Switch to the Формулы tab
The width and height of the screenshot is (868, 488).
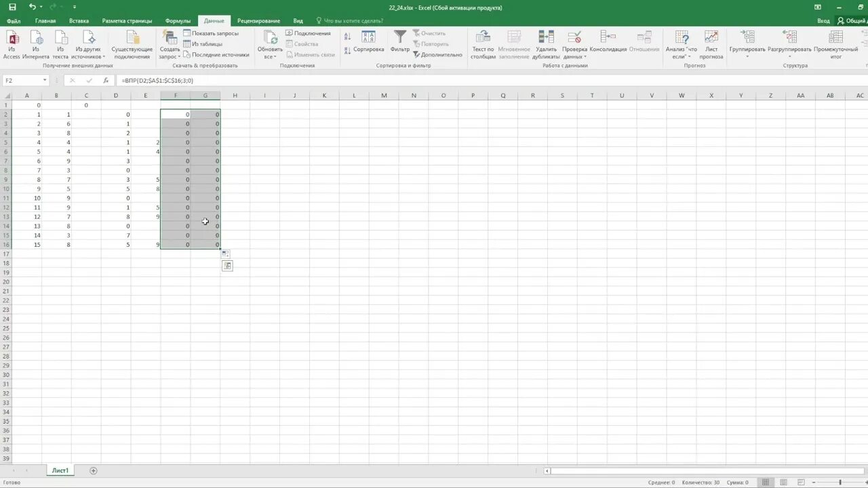[x=178, y=21]
